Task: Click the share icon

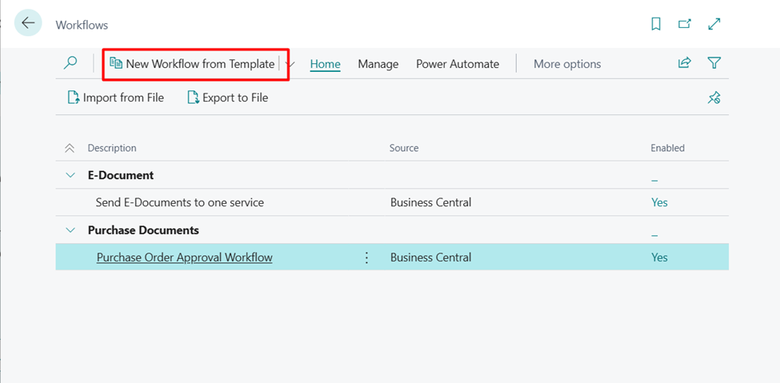Action: pyautogui.click(x=684, y=63)
